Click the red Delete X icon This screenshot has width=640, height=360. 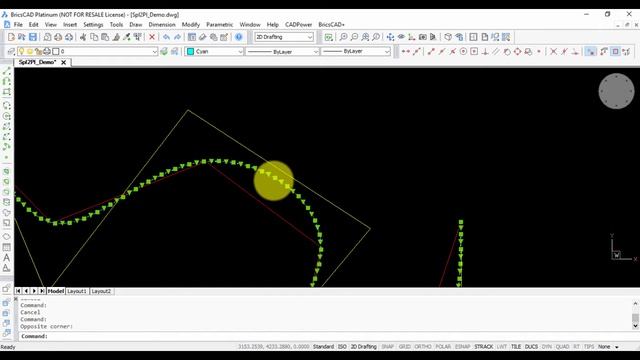(x=152, y=37)
